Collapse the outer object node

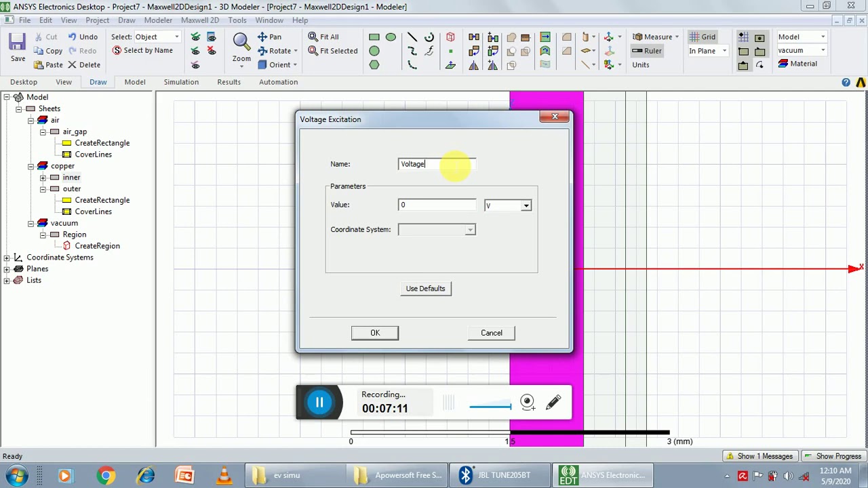[43, 189]
